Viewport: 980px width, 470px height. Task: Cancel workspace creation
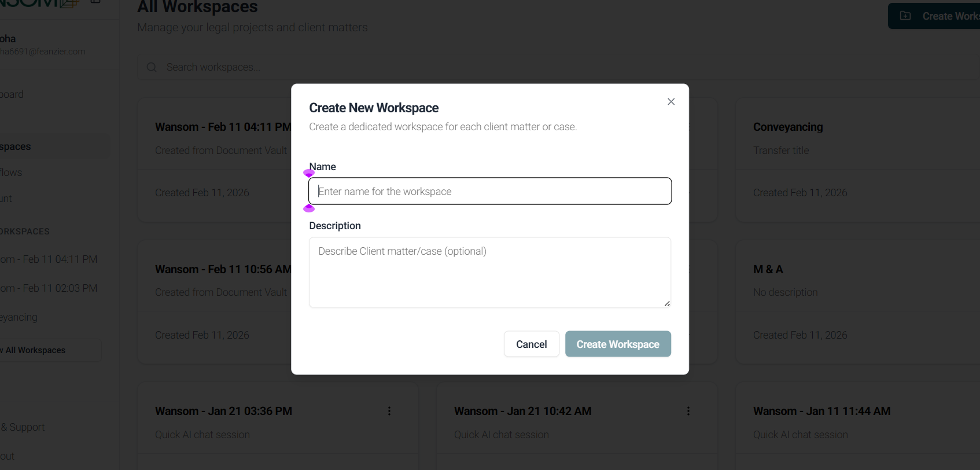click(532, 344)
